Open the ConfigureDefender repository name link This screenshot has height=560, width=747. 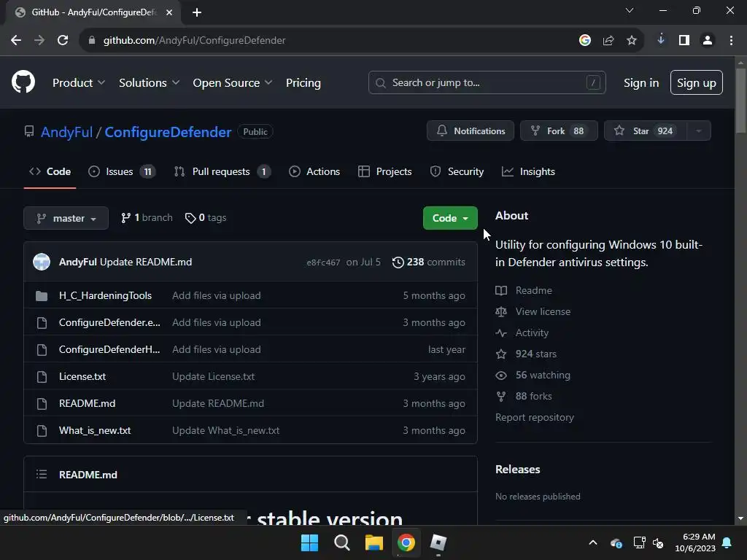168,132
